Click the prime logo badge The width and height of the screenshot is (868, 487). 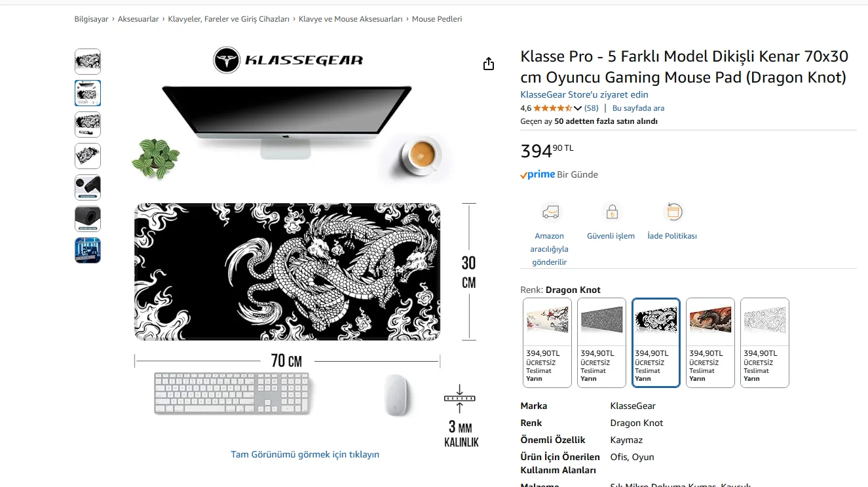pyautogui.click(x=538, y=174)
